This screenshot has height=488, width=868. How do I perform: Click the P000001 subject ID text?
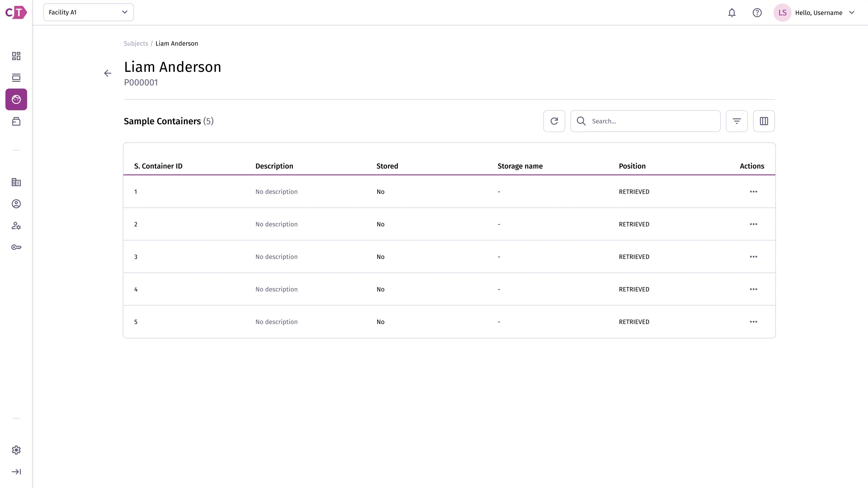[141, 82]
